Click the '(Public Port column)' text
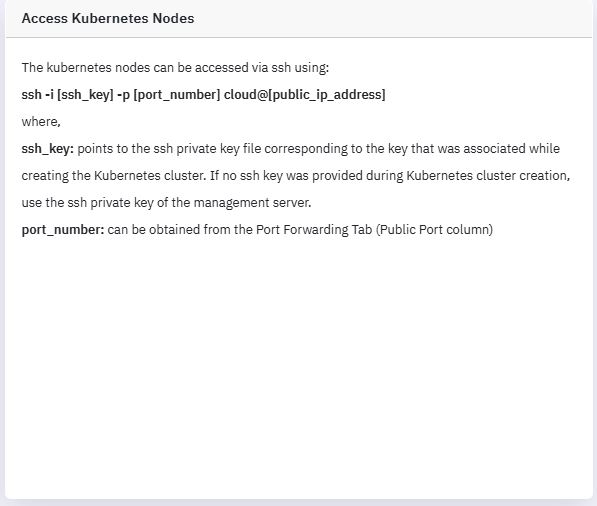The width and height of the screenshot is (597, 506). 434,230
